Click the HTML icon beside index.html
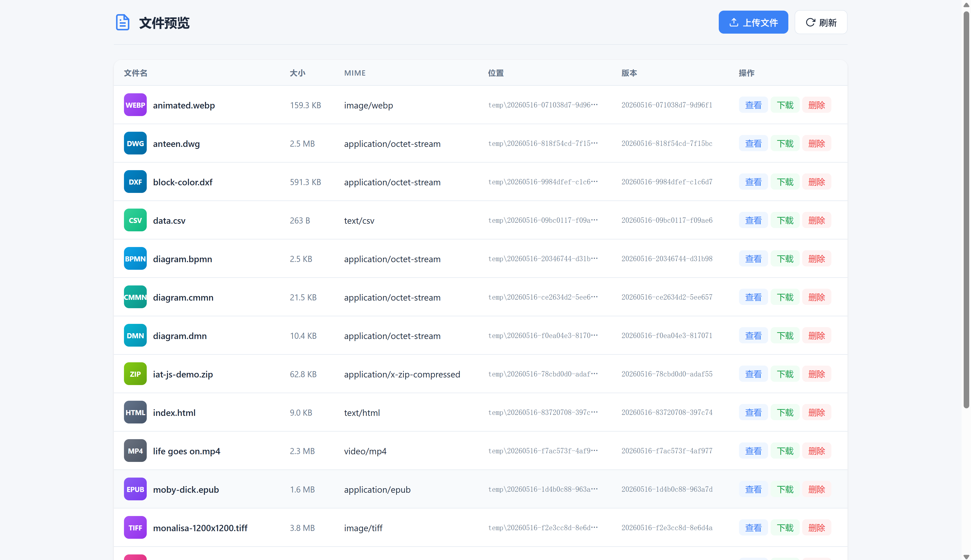The image size is (971, 560). (x=135, y=412)
